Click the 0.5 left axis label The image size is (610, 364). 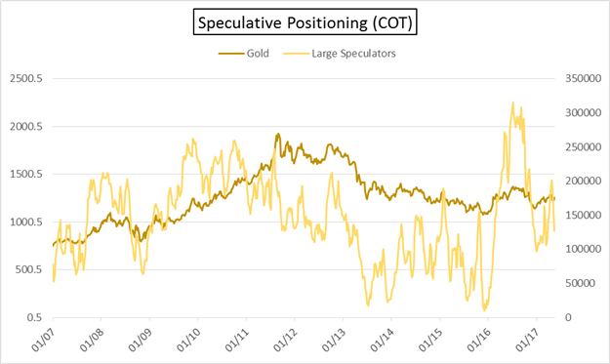coord(34,318)
